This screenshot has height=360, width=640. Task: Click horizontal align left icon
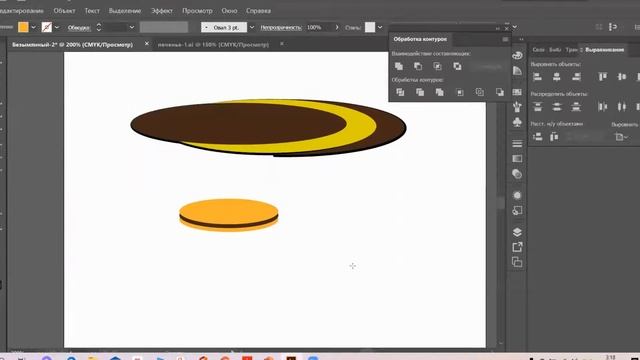[538, 77]
